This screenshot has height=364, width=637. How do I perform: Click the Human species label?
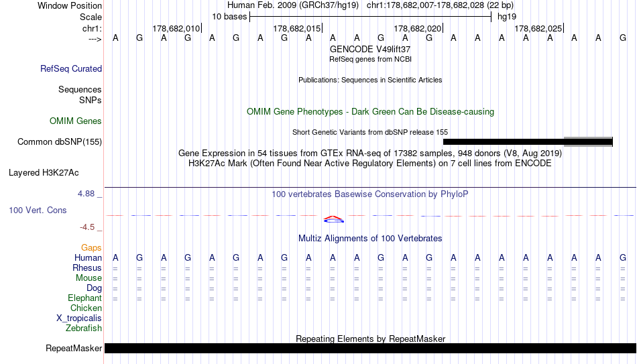88,258
